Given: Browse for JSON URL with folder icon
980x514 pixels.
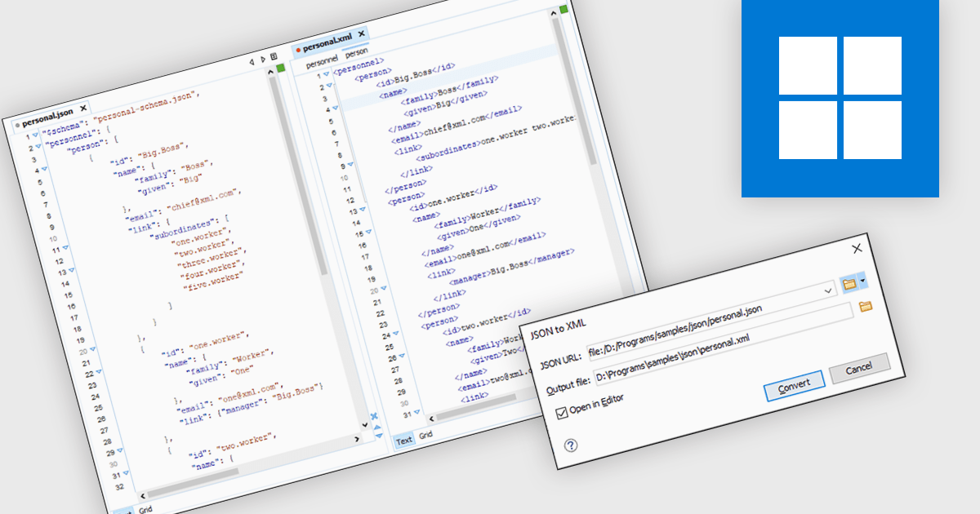Looking at the screenshot, I should click(848, 284).
